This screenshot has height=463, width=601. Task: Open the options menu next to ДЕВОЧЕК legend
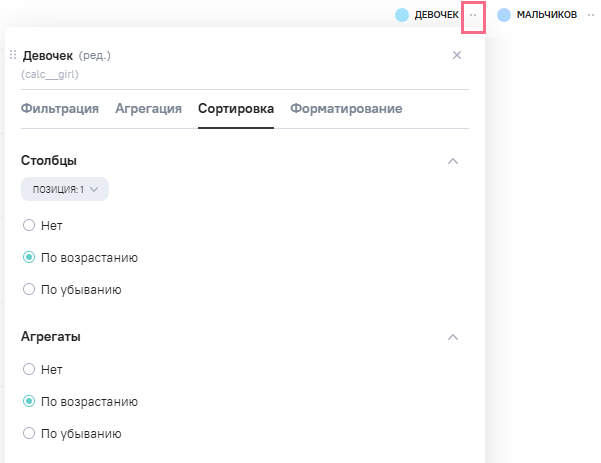[x=474, y=15]
